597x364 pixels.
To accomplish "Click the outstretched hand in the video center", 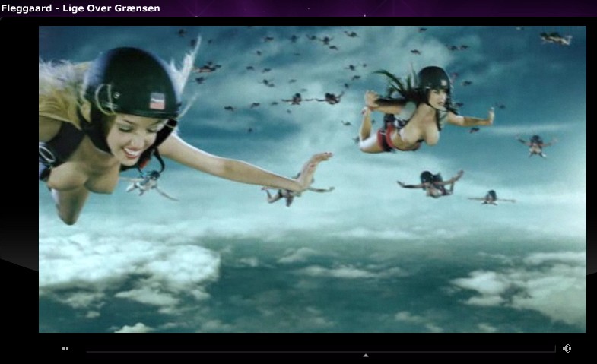I will coord(316,167).
